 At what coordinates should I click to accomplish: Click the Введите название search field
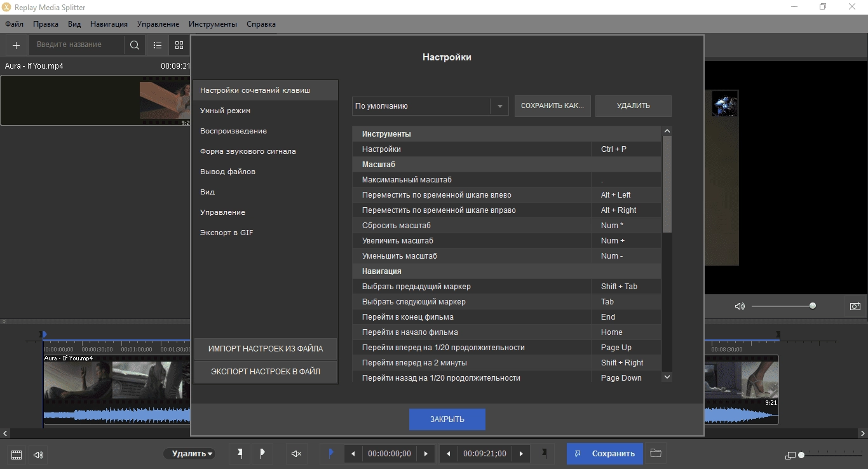click(x=78, y=45)
